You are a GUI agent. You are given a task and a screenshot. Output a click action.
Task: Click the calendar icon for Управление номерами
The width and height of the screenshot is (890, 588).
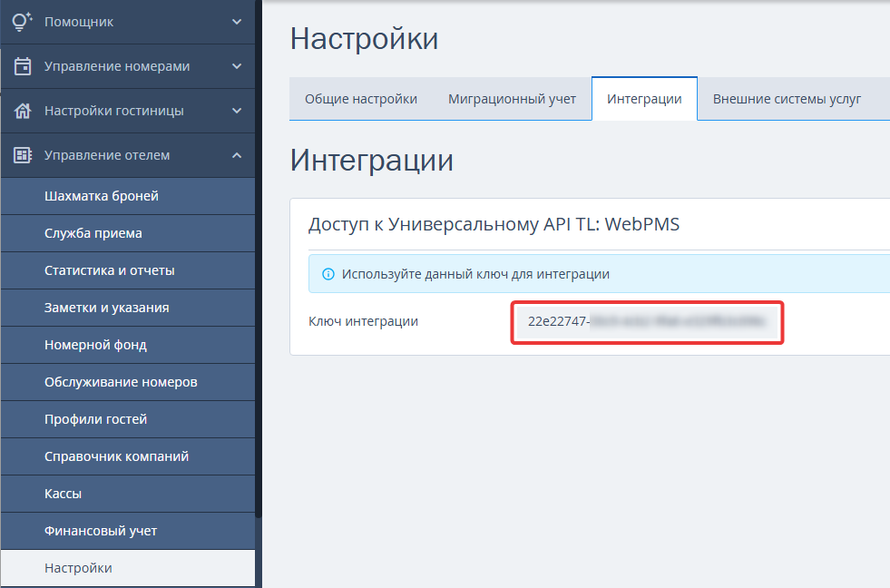click(23, 66)
